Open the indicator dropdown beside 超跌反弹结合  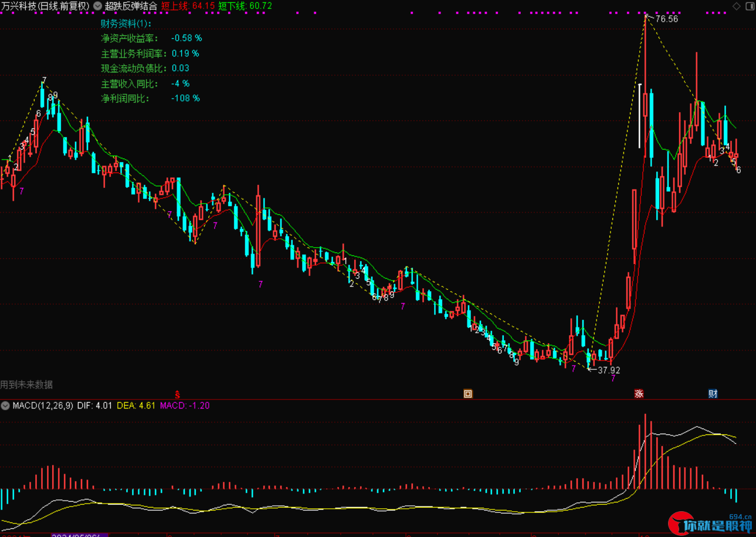(x=97, y=6)
